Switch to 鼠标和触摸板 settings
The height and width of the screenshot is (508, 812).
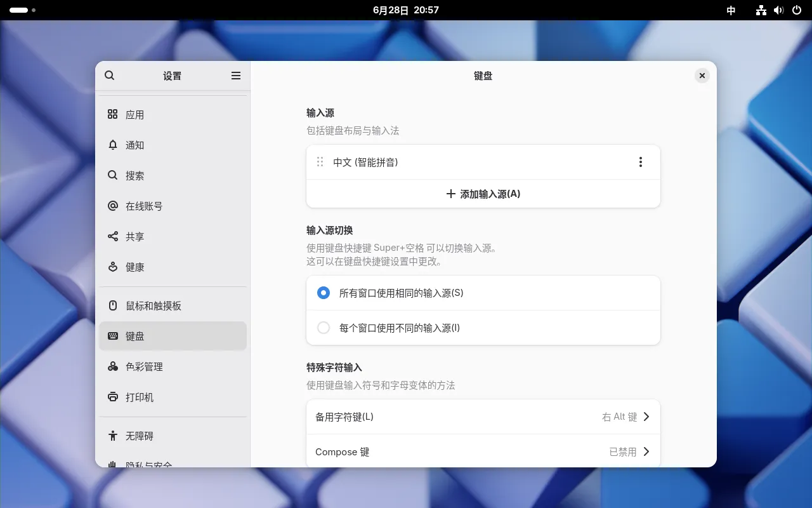(x=173, y=305)
